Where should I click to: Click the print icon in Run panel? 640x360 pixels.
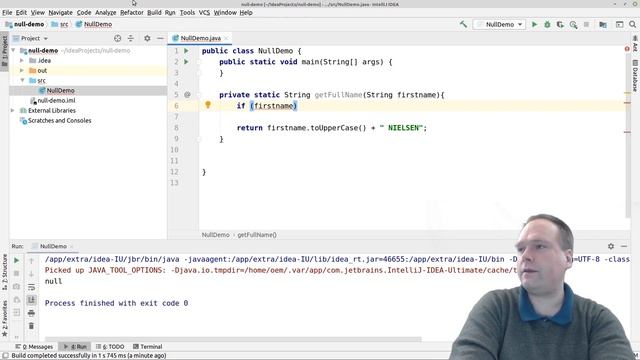click(31, 313)
